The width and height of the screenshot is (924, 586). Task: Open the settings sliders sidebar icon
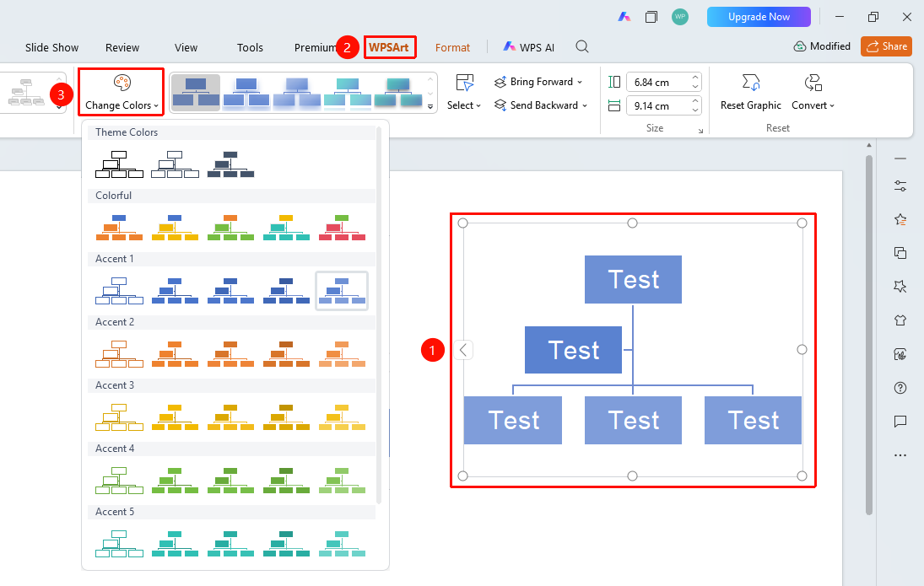(x=900, y=186)
